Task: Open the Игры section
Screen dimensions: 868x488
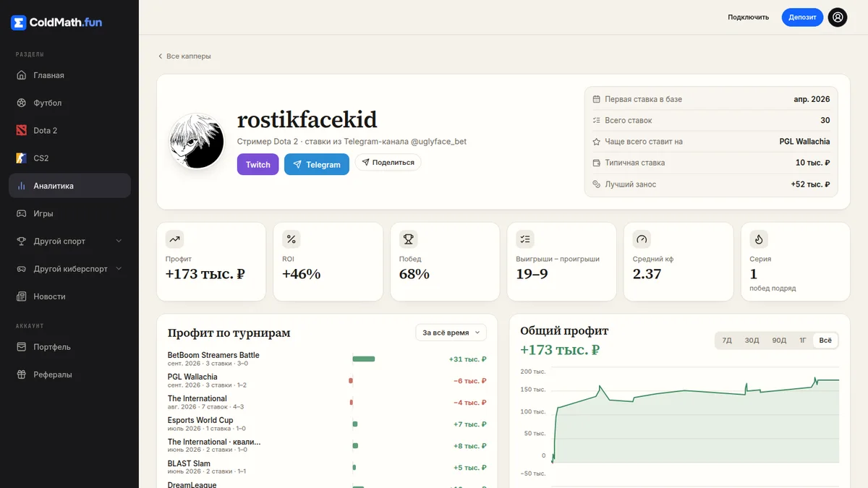Action: [69, 213]
